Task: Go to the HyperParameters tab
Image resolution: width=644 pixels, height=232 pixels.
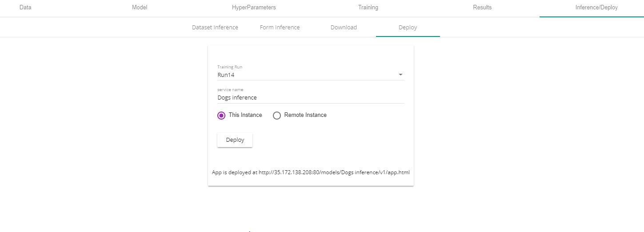Action: (254, 8)
